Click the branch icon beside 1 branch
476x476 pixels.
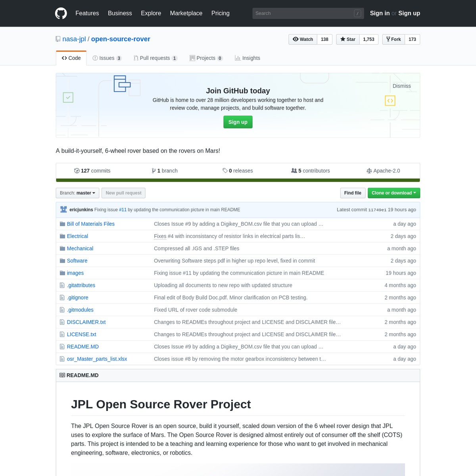pyautogui.click(x=154, y=171)
